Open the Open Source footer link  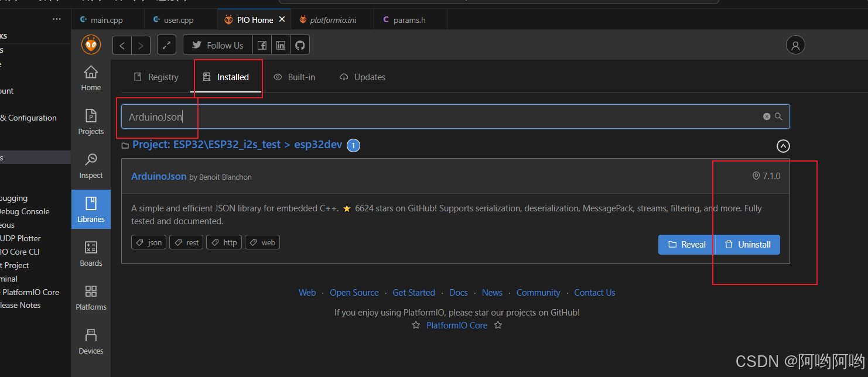point(354,293)
